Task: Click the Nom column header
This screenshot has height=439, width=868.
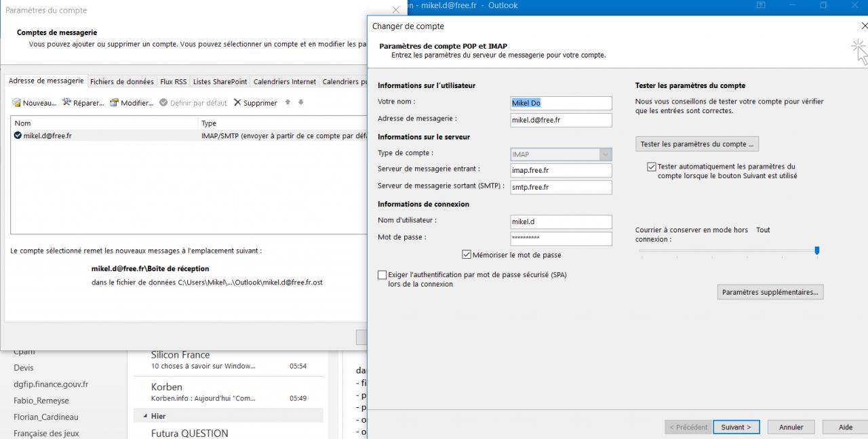Action: coord(104,123)
